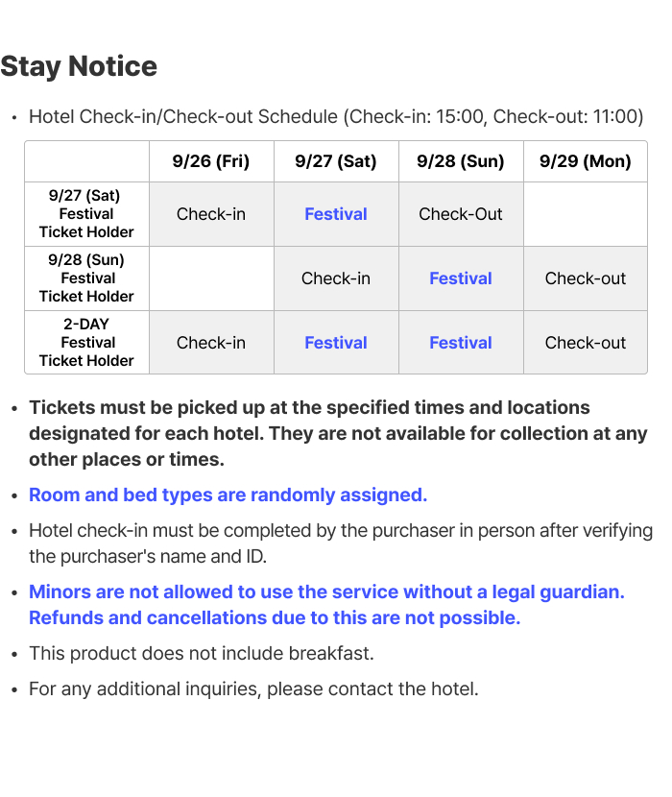Click the 2-DAY Festival Ticket Holder row label

86,342
